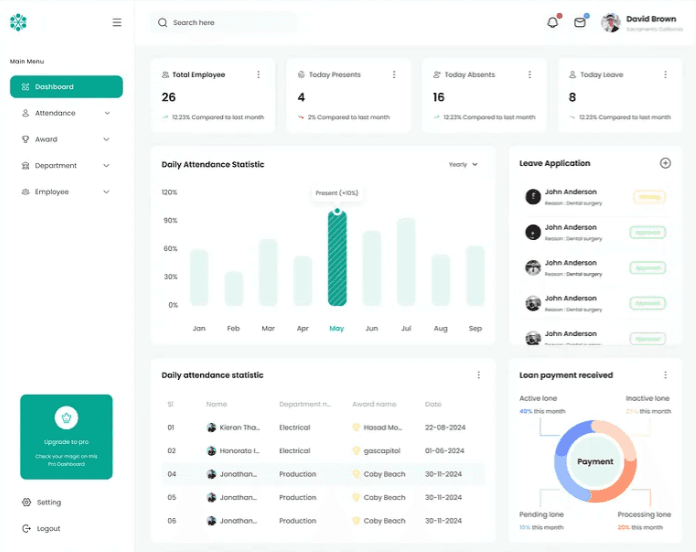Select the May month label
Screen dimensions: 696x552
click(336, 328)
